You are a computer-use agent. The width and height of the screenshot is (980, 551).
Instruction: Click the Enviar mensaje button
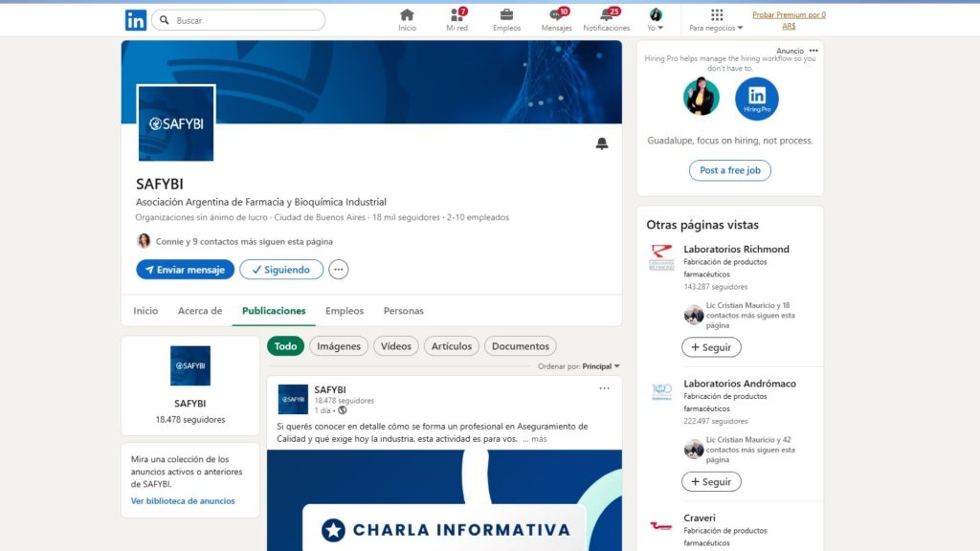click(185, 270)
